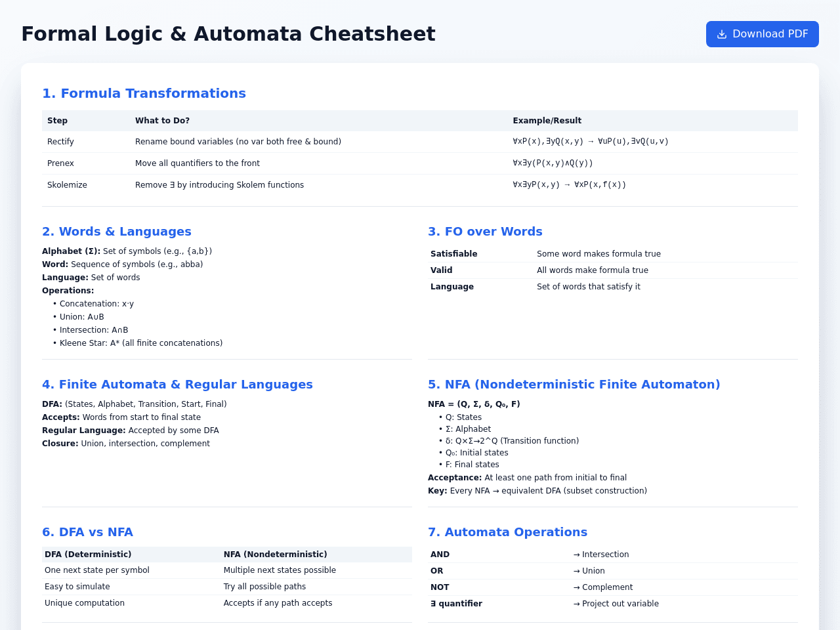Click 'Closure: Union, intersection, complement' line
Viewport: 840px width, 630px height.
(126, 444)
